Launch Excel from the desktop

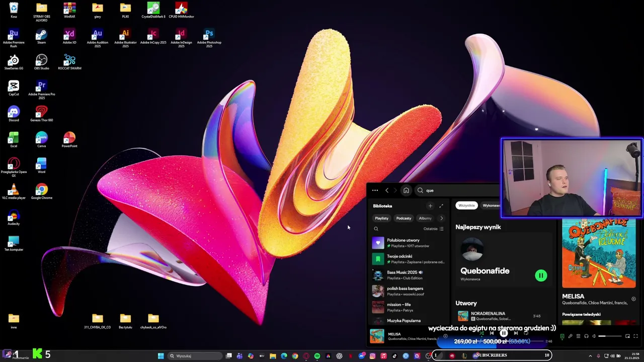[14, 140]
